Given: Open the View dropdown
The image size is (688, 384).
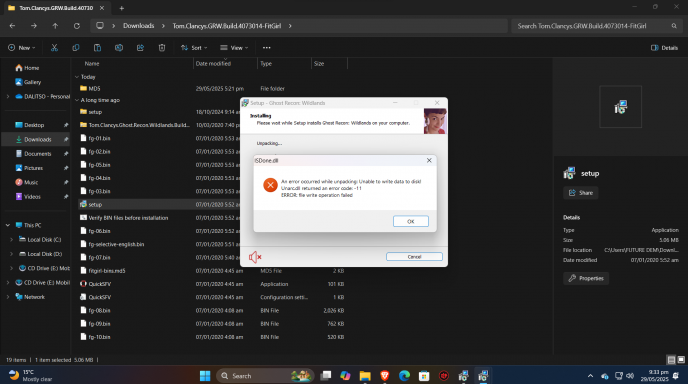Looking at the screenshot, I should point(234,47).
